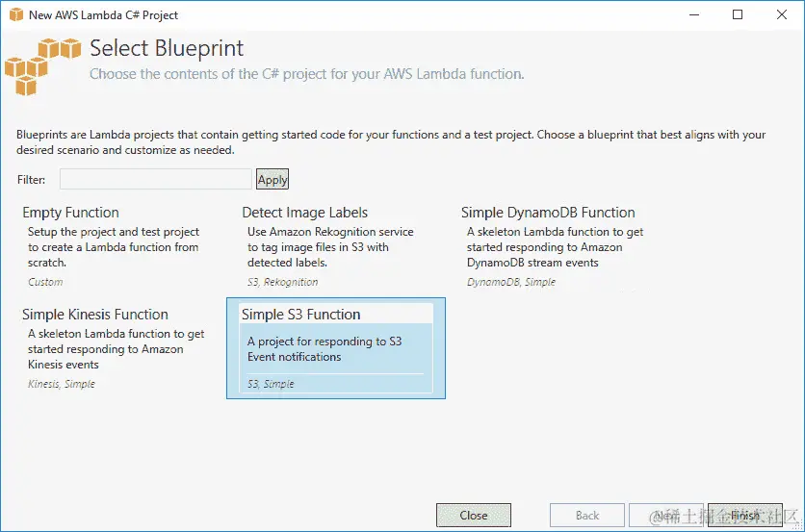The image size is (805, 532).
Task: Minimize the New AWS Lambda project dialog
Action: coord(694,14)
